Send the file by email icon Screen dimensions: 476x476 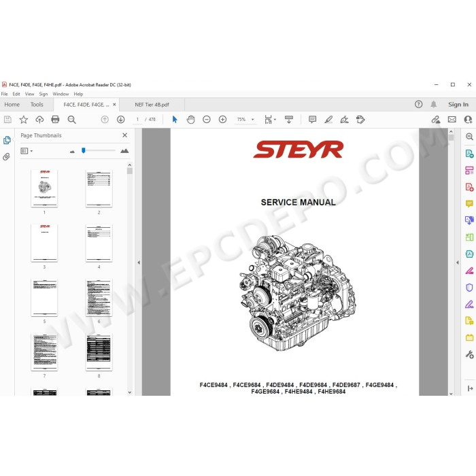click(x=452, y=120)
